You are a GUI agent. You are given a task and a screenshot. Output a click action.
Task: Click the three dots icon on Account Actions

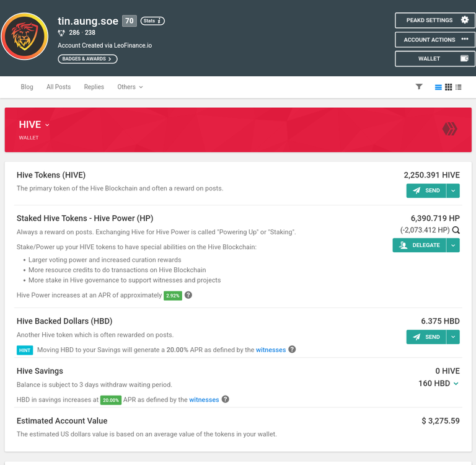point(465,39)
